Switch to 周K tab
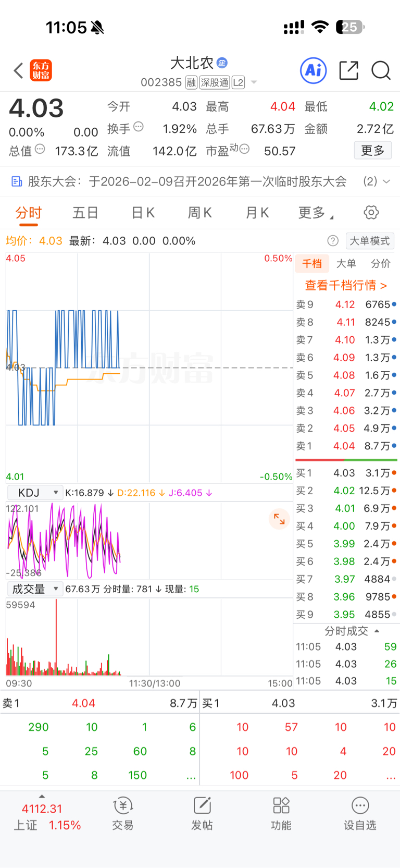 (200, 213)
